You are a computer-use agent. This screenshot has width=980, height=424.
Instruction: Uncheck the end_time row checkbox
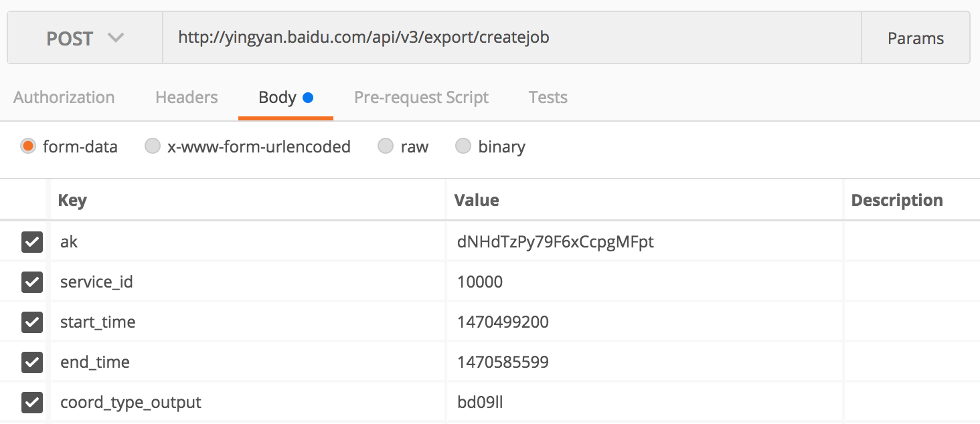coord(32,362)
